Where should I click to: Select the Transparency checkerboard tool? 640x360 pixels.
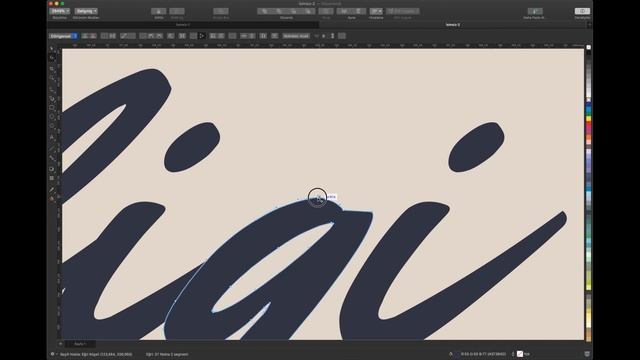click(x=52, y=178)
